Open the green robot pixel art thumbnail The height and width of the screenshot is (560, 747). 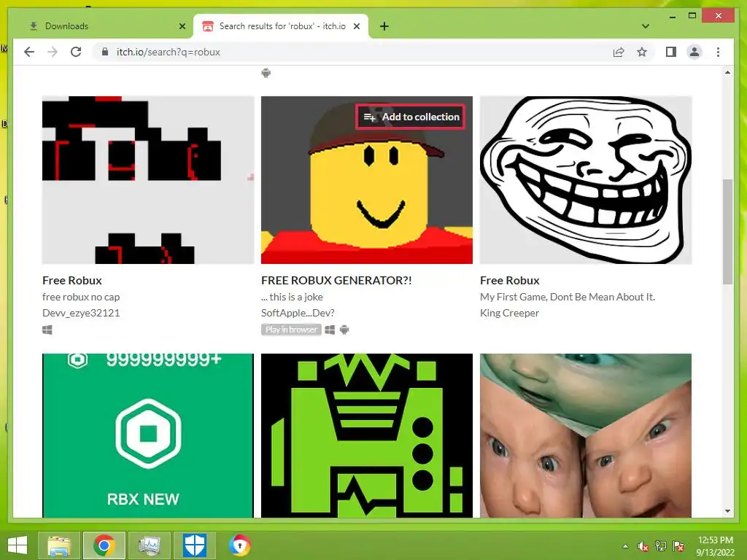(x=367, y=435)
